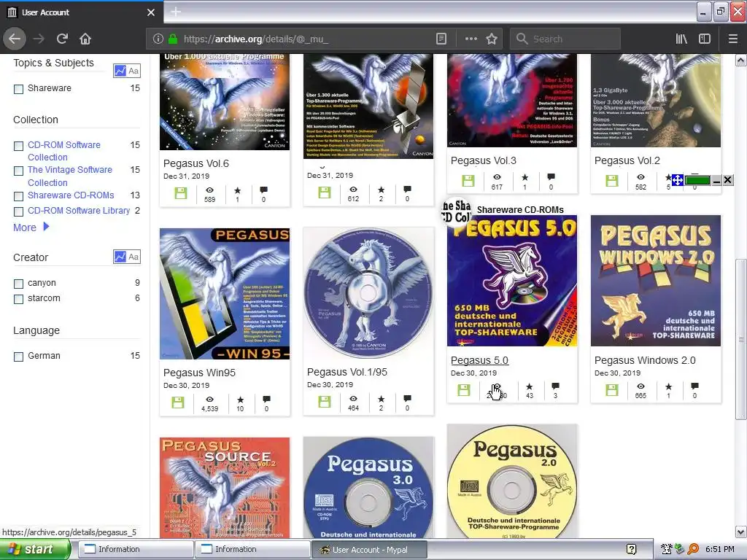This screenshot has width=747, height=560.
Task: Click the move handle on floating overlay
Action: [678, 180]
